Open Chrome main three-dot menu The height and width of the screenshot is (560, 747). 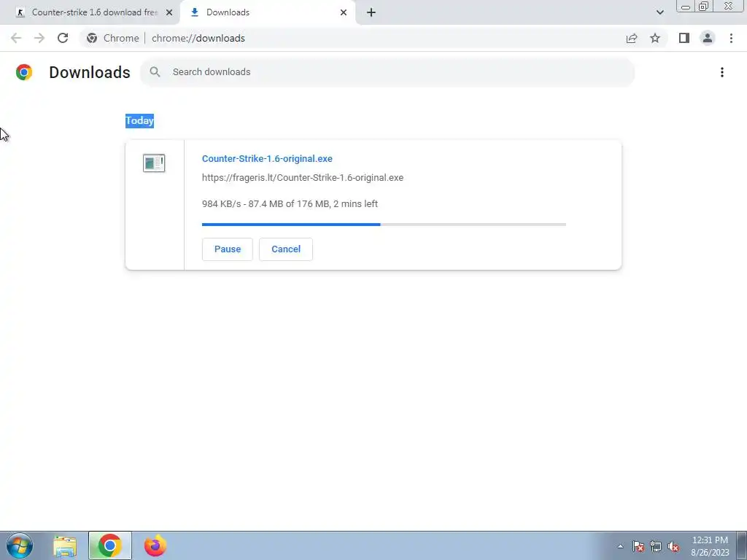(x=731, y=38)
